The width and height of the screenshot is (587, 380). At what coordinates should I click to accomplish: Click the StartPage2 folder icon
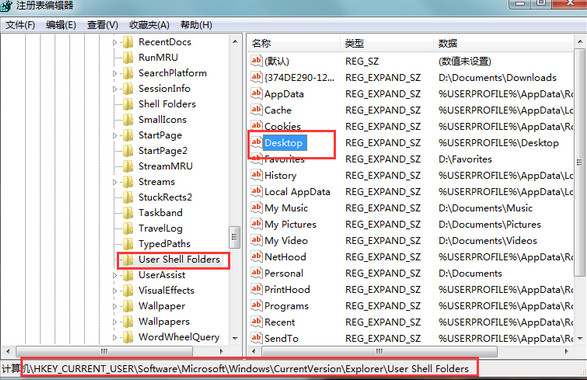click(128, 151)
